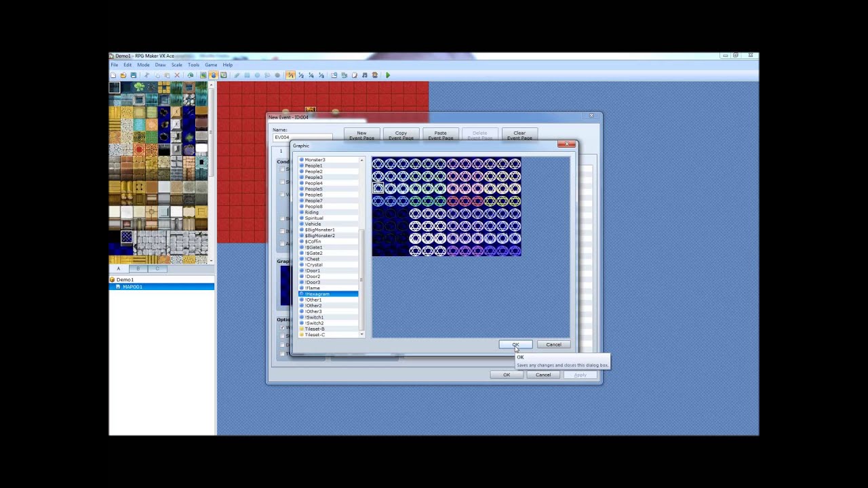Image resolution: width=868 pixels, height=488 pixels.
Task: Select !Crystal in the graphic list
Action: tap(329, 265)
